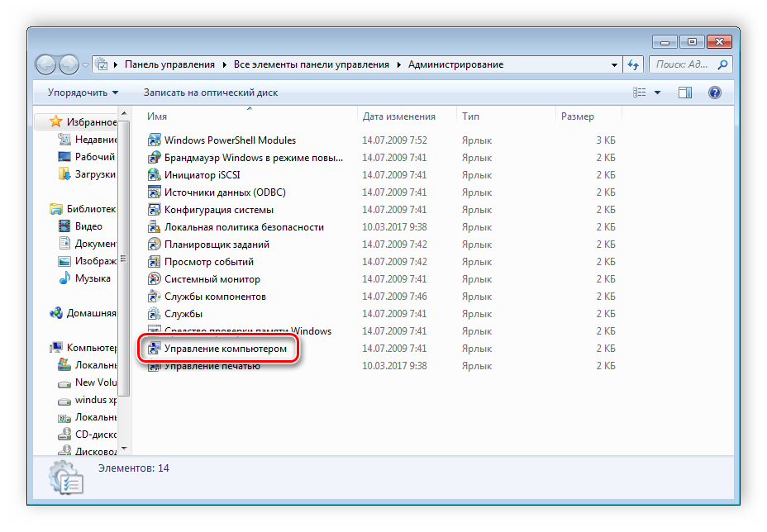Click the Планировщик заданий icon
The image size is (767, 532).
tap(154, 245)
